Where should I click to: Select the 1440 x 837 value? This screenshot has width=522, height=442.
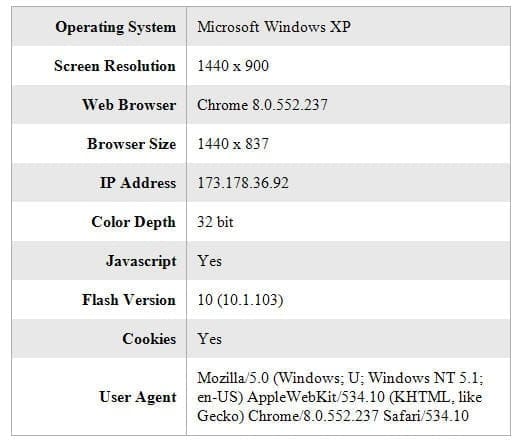point(233,144)
